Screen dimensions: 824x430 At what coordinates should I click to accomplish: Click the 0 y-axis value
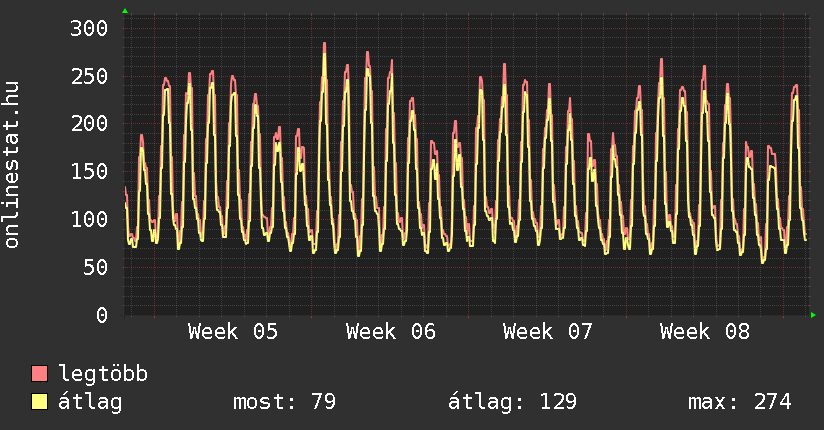(x=101, y=315)
